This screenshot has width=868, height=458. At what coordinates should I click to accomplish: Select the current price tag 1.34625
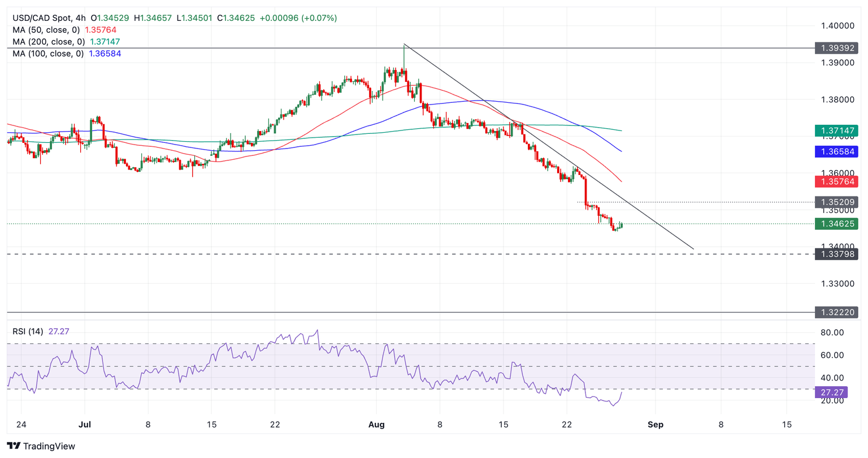click(x=836, y=224)
